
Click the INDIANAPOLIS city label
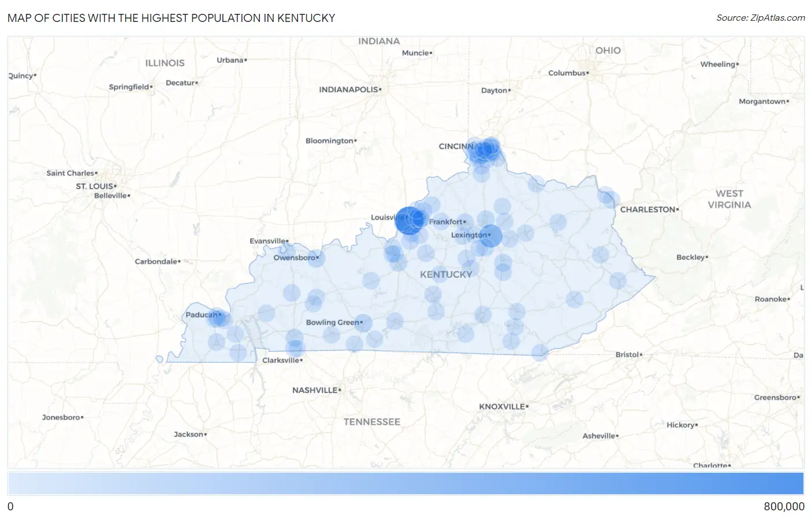pos(348,89)
